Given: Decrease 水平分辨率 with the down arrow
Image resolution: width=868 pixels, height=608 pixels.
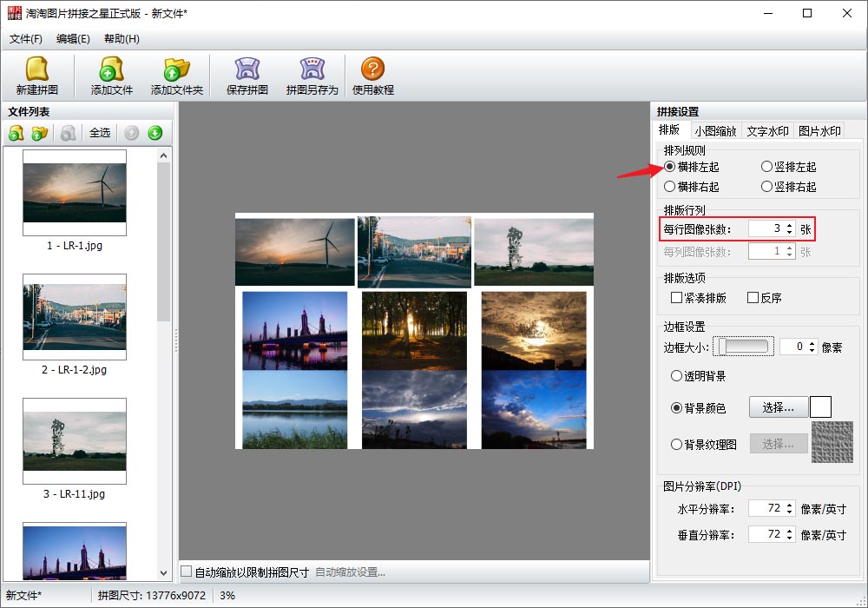Looking at the screenshot, I should (x=789, y=512).
